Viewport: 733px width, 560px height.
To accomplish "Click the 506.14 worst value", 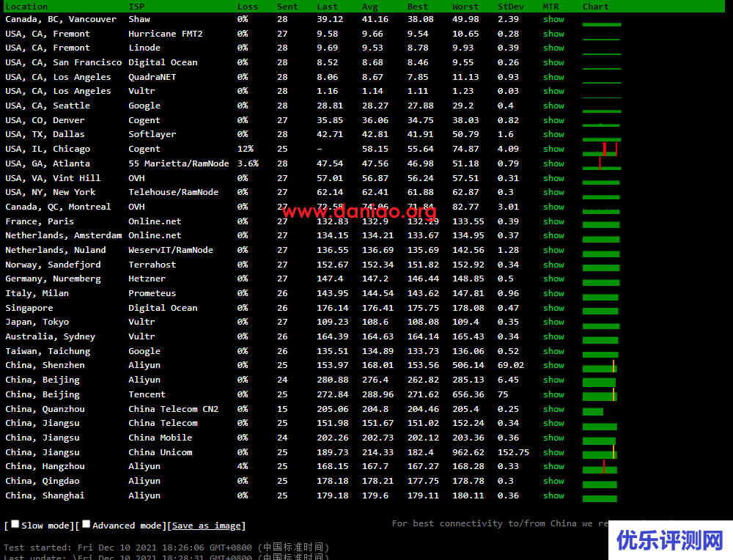I will [x=468, y=365].
